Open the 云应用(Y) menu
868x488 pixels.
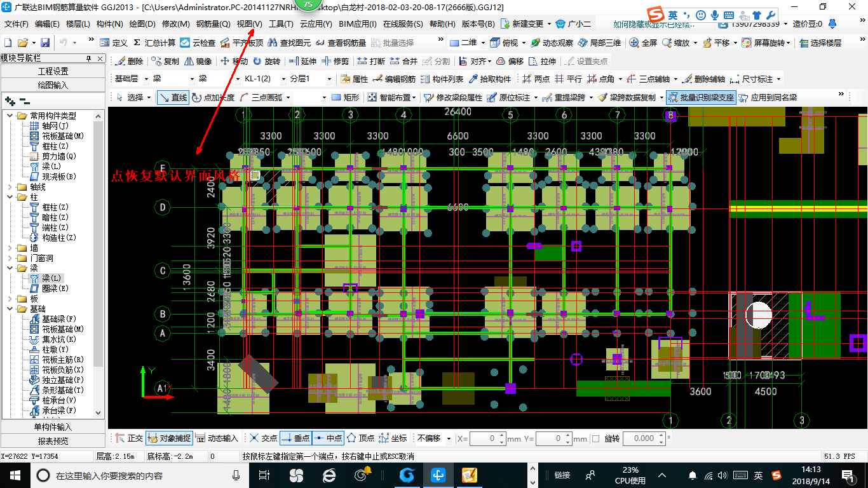click(x=316, y=24)
